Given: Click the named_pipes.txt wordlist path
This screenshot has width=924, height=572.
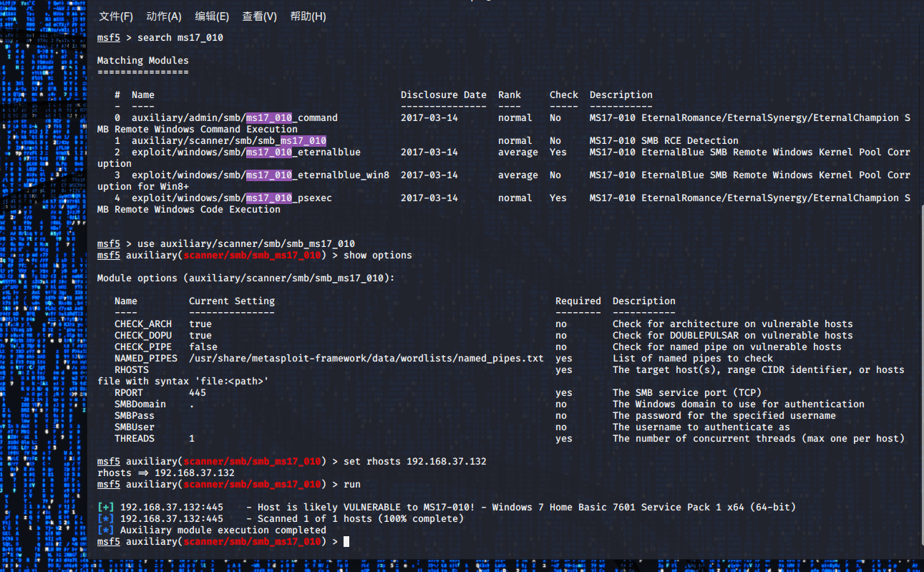Looking at the screenshot, I should tap(366, 358).
